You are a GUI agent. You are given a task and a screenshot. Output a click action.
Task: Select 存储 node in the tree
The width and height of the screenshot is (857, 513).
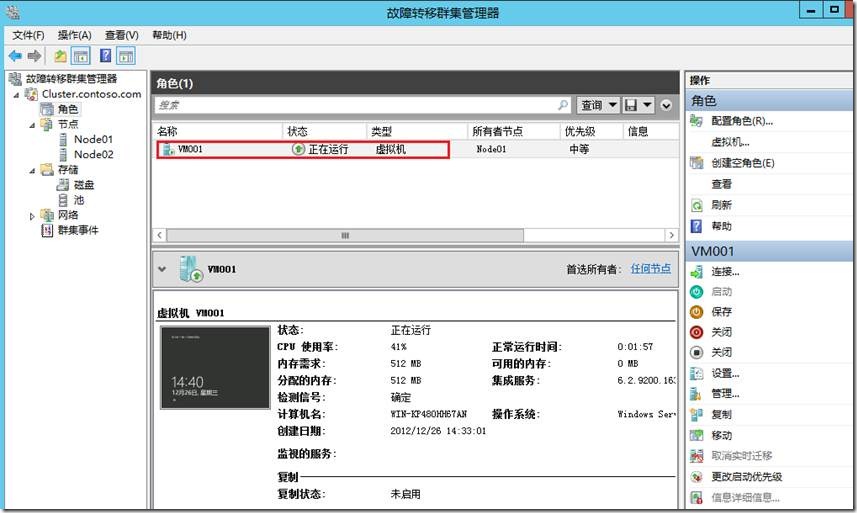(x=68, y=170)
